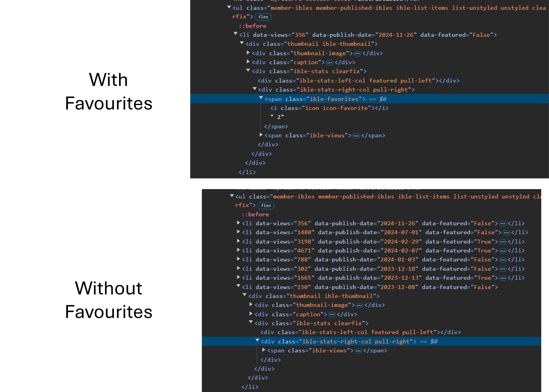Expand li data-views="356" arrow in Without Favourites panel
This screenshot has height=392, width=549.
[x=239, y=223]
